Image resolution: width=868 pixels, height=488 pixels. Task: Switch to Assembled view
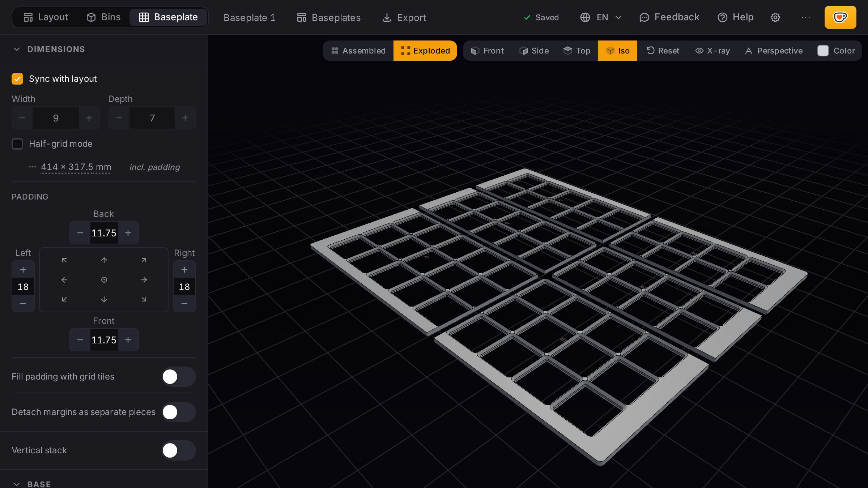click(x=358, y=51)
